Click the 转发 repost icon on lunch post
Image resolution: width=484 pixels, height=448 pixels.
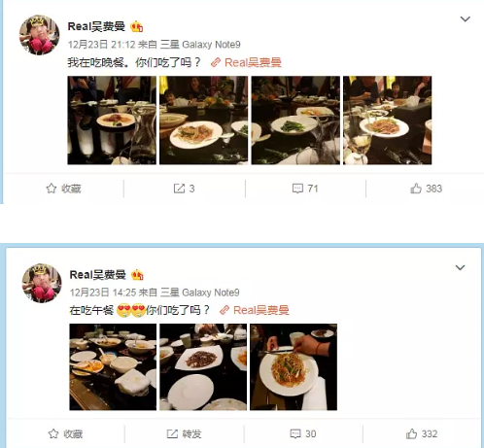(172, 433)
